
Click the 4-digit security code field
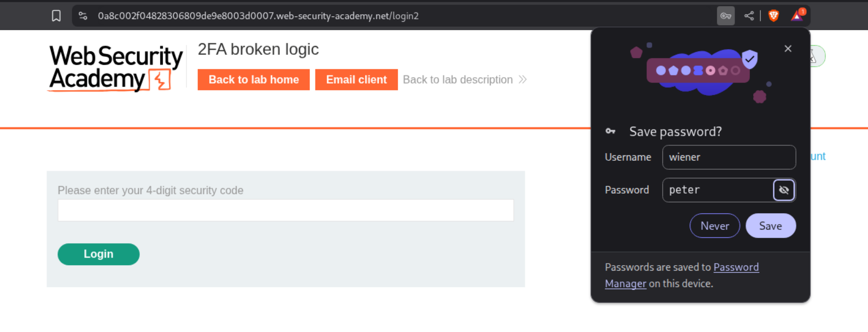pos(285,210)
